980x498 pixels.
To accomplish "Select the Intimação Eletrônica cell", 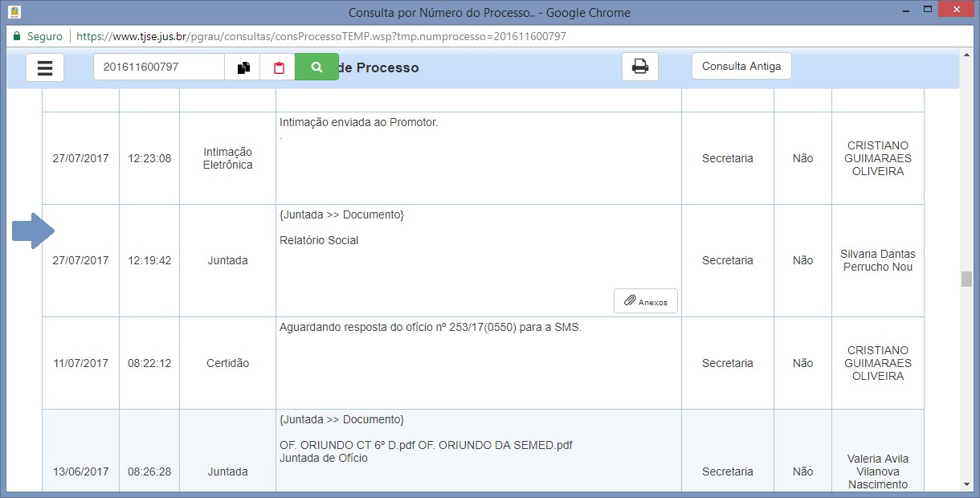I will tap(228, 158).
